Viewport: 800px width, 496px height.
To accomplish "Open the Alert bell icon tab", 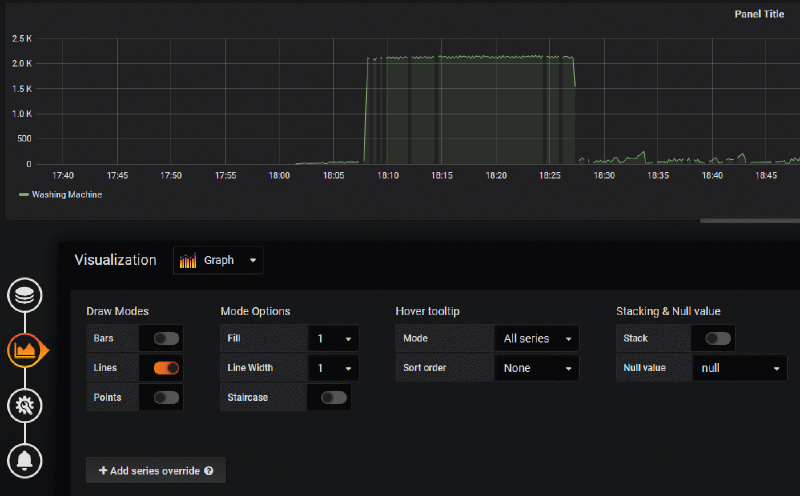I will [24, 460].
